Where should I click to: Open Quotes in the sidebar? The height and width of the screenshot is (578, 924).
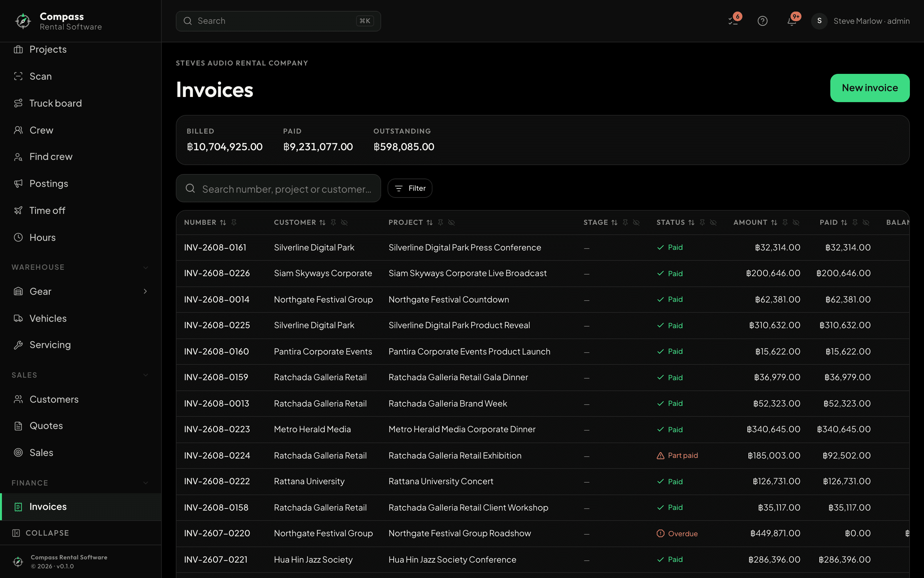point(81,426)
